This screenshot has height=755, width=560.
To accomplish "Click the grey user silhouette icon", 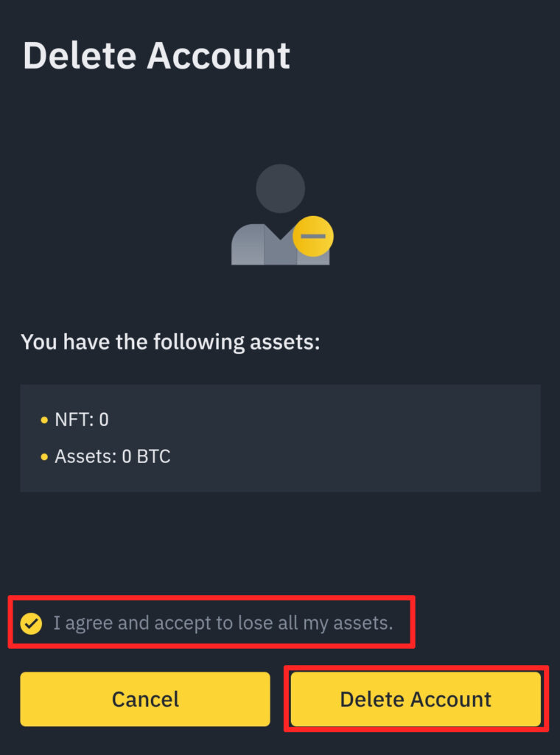I will [x=281, y=215].
